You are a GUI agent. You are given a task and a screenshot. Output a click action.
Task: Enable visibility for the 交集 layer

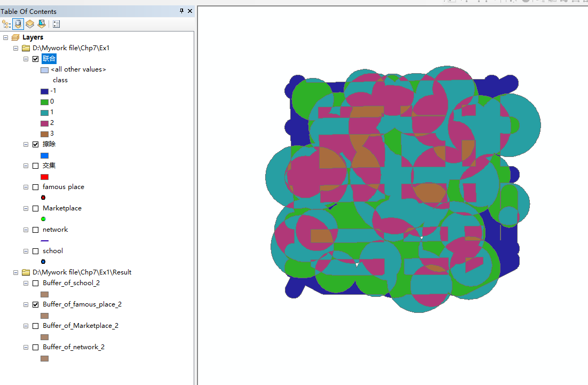(x=35, y=166)
